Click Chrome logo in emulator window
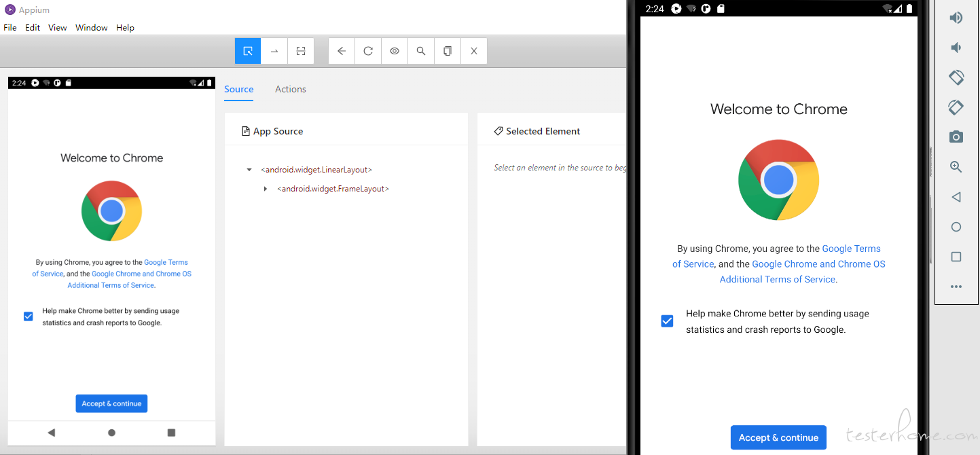This screenshot has width=980, height=455. (778, 180)
